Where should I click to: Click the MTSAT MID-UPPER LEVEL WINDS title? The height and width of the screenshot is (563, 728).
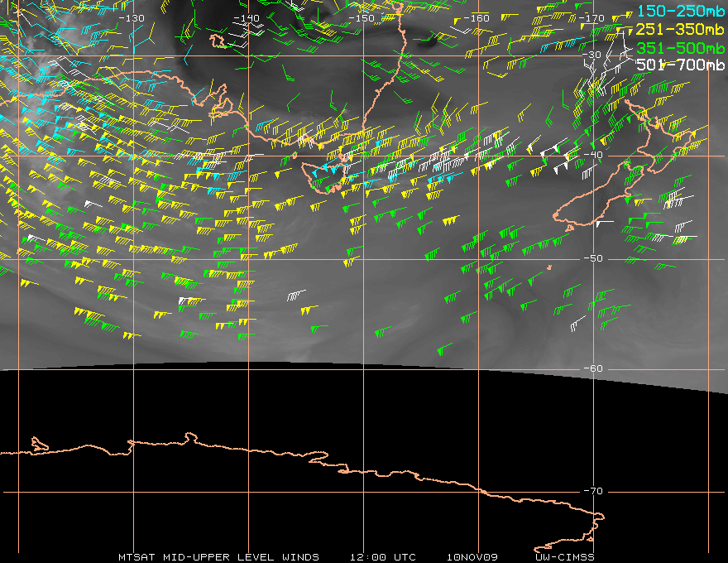pos(218,557)
